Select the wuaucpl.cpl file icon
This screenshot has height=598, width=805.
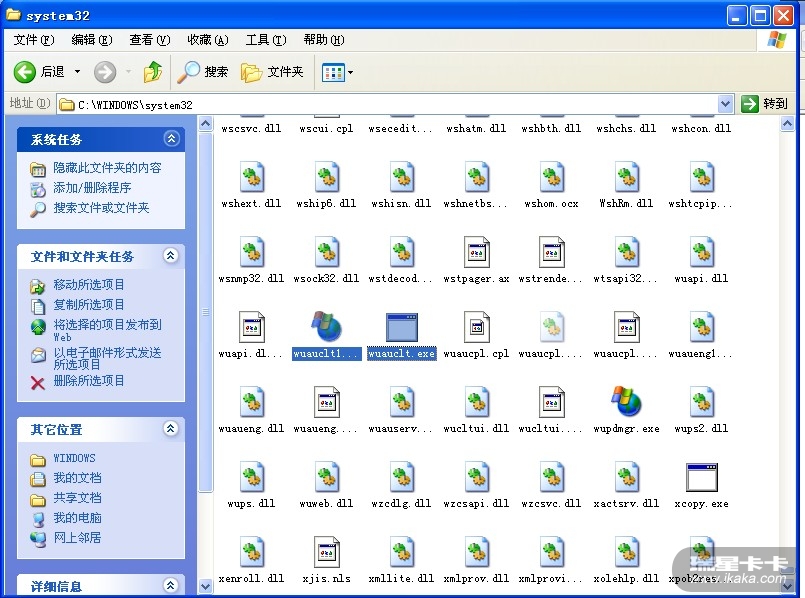(476, 327)
